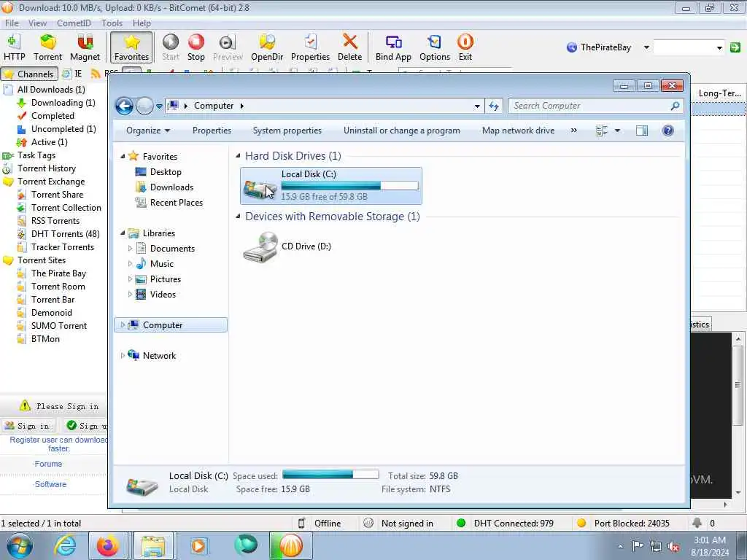
Task: Open the Organize dropdown menu
Action: pyautogui.click(x=147, y=131)
